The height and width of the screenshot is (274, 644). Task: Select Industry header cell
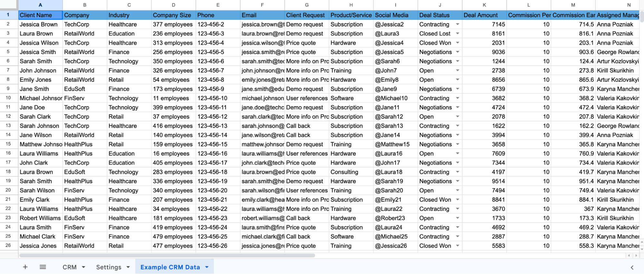point(129,15)
